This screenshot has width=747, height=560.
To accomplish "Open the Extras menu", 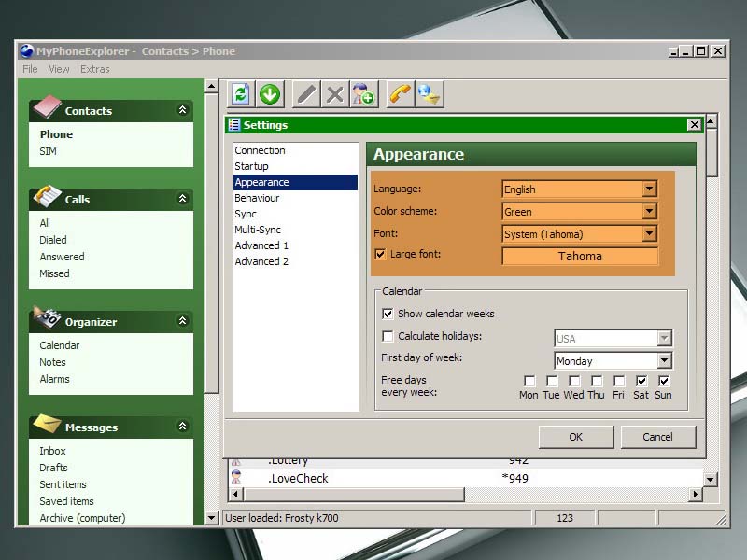I will coord(95,69).
